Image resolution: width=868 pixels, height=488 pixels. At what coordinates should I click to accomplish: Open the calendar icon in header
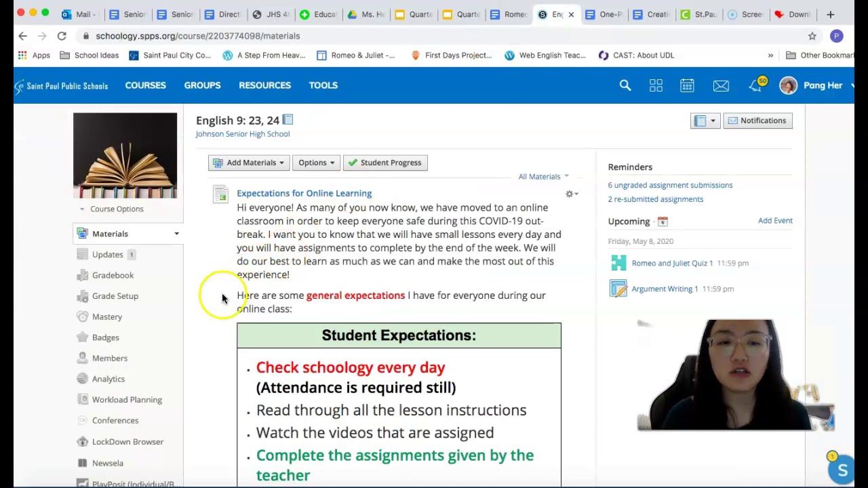click(x=687, y=85)
